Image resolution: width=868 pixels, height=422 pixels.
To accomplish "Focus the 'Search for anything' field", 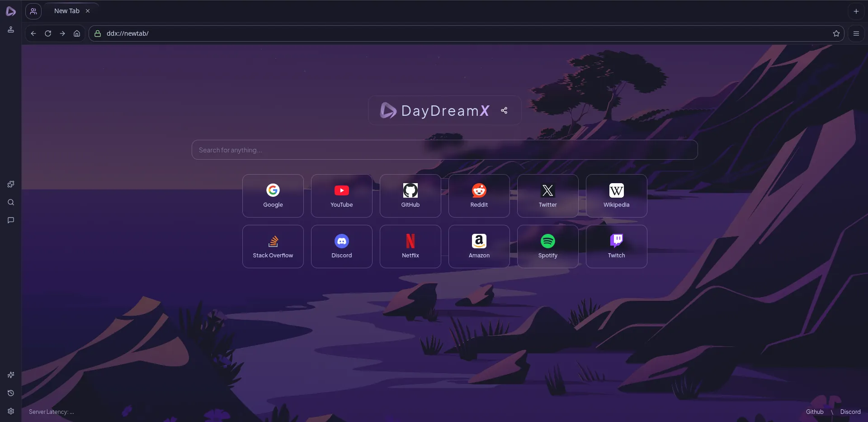I will coord(444,150).
